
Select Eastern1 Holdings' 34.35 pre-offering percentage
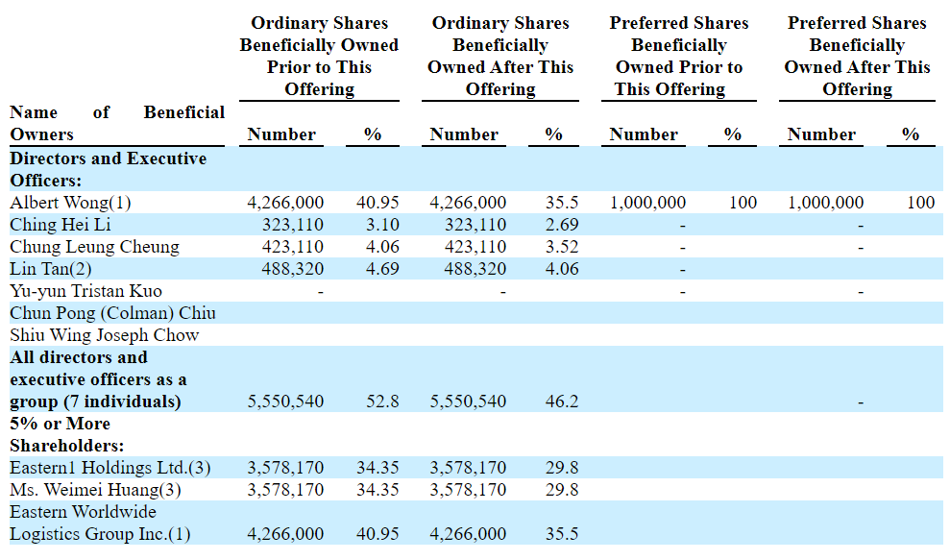pyautogui.click(x=378, y=468)
